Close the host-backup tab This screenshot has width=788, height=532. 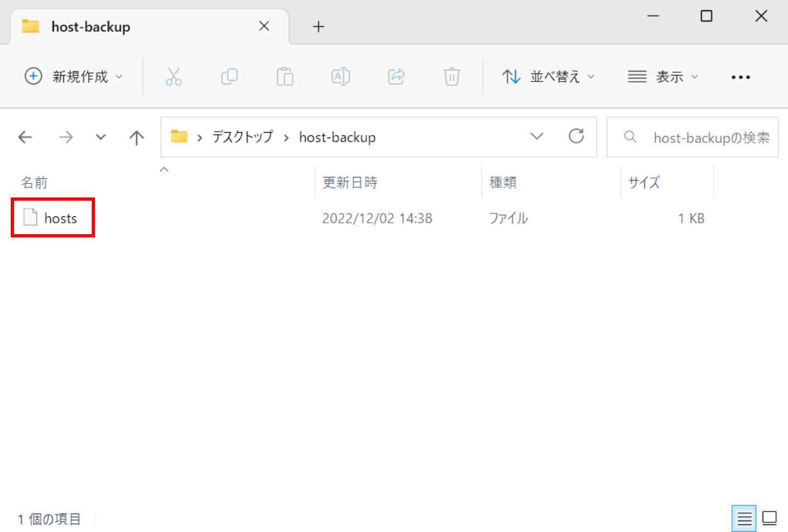264,26
